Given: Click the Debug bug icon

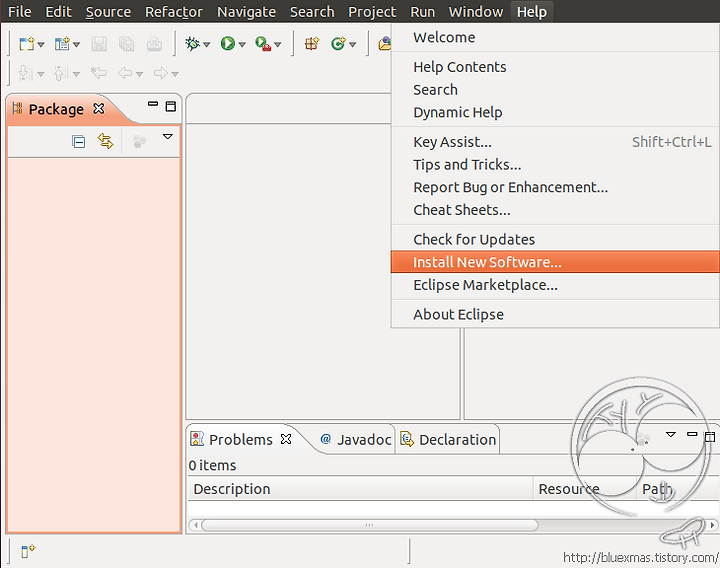Looking at the screenshot, I should pyautogui.click(x=192, y=44).
